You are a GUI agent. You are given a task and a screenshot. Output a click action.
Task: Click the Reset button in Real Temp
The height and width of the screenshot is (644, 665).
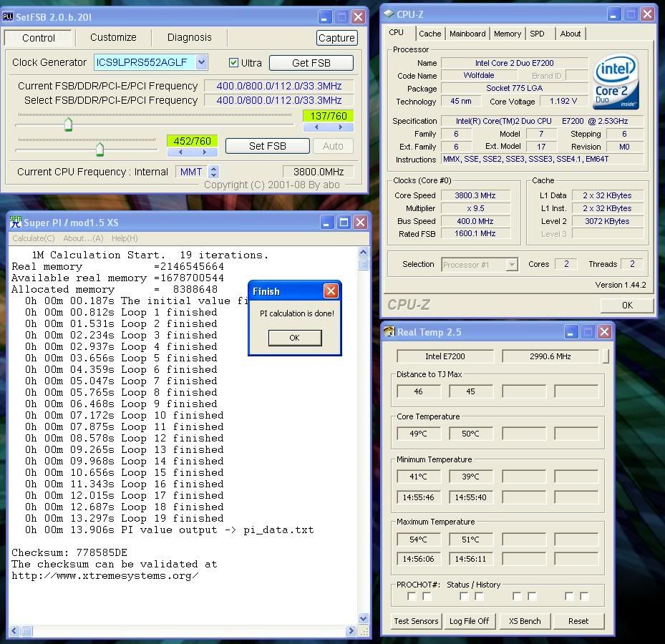click(x=578, y=621)
